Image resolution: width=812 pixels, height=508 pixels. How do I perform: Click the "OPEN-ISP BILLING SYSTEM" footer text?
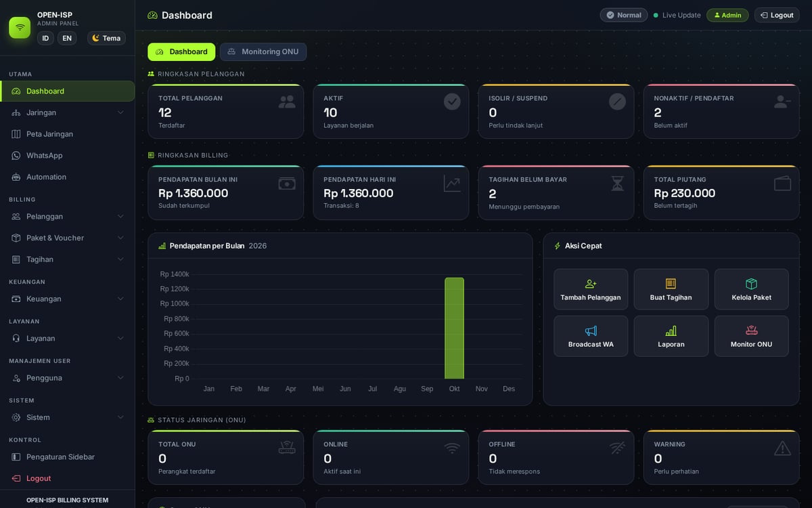(x=67, y=501)
